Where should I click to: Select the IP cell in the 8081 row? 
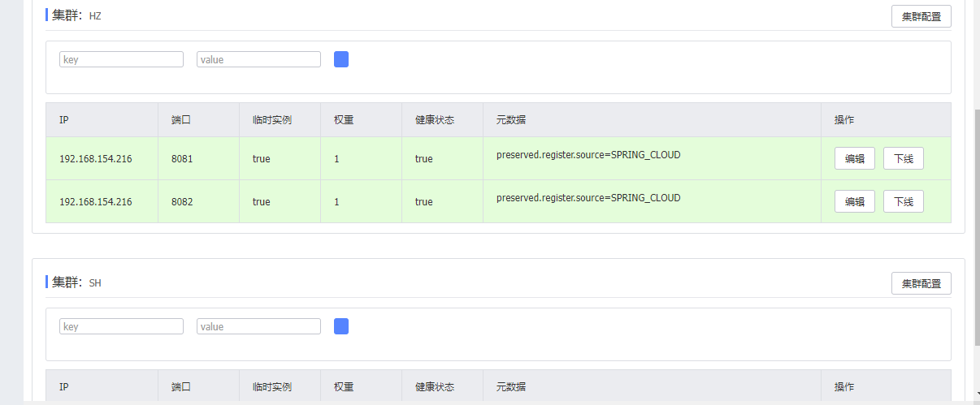(x=102, y=158)
